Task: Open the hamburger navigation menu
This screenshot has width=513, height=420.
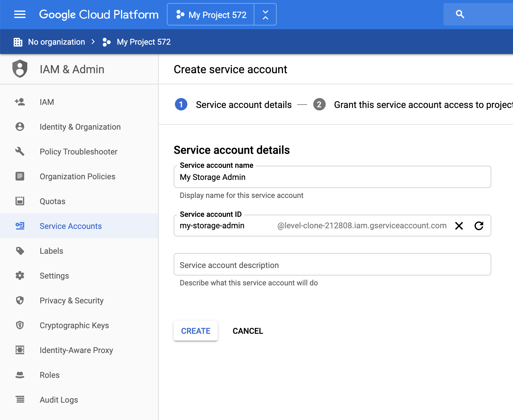Action: [x=20, y=15]
